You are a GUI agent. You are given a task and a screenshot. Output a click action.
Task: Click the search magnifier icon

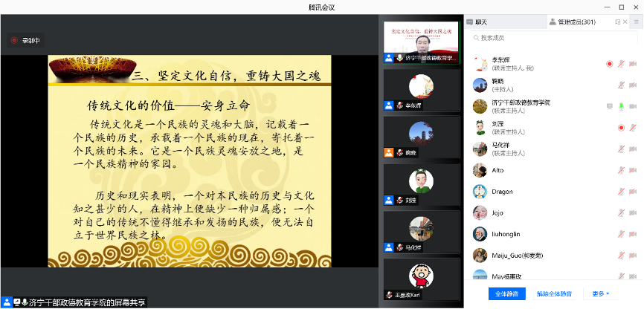click(475, 37)
